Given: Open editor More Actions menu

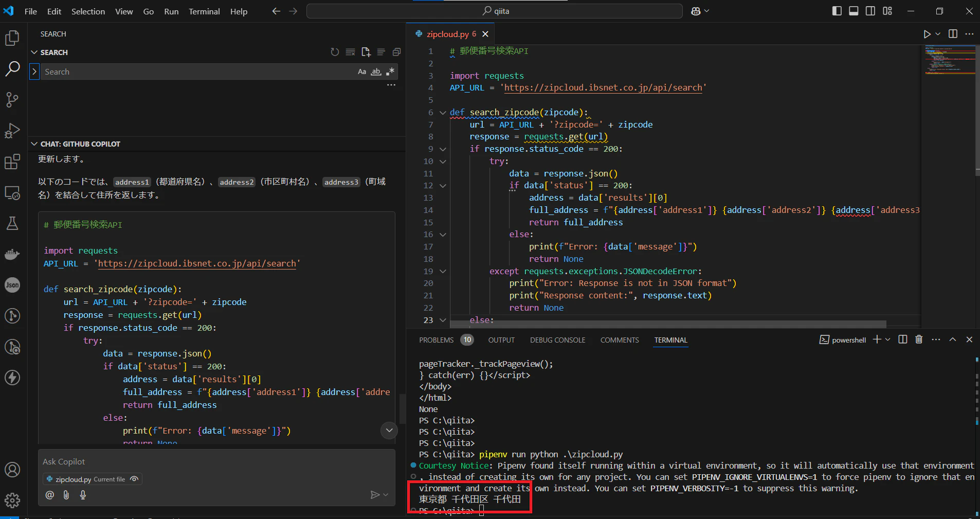Looking at the screenshot, I should 969,34.
